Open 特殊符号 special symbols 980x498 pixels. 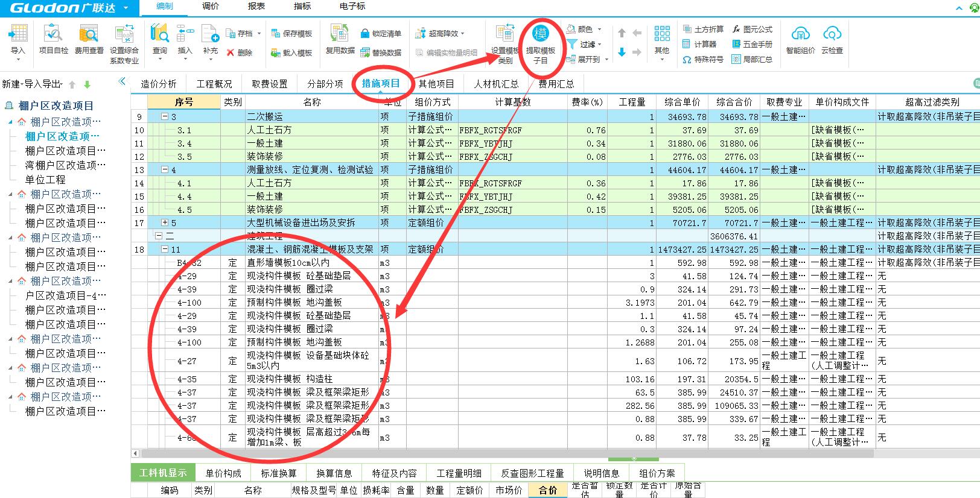coord(703,59)
